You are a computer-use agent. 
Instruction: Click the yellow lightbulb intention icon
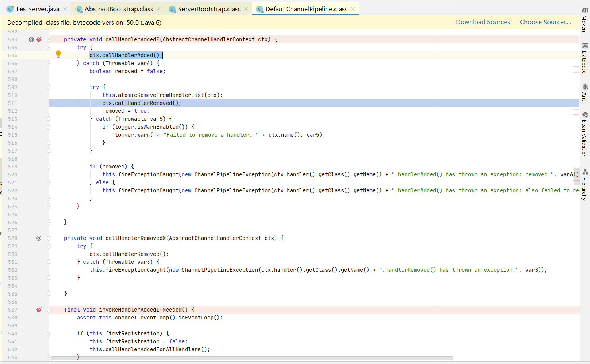(x=58, y=54)
